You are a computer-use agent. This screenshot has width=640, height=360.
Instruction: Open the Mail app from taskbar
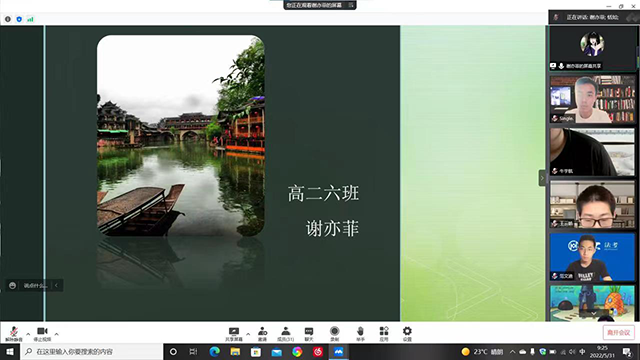point(276,351)
